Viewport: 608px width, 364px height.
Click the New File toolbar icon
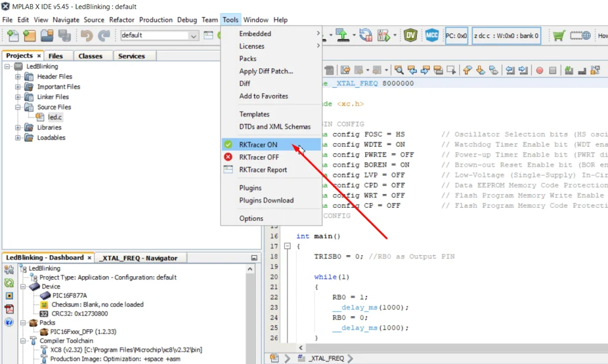click(x=13, y=35)
